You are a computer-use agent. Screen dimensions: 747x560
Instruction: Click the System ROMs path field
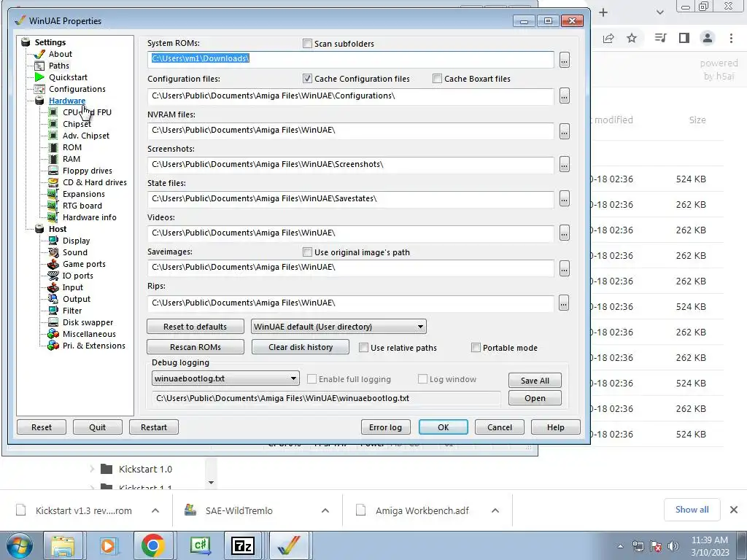coord(351,60)
